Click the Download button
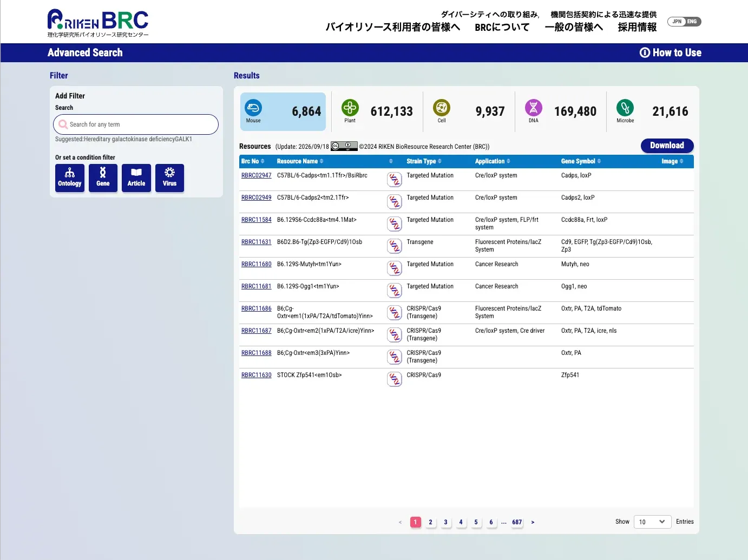748x560 pixels. (667, 146)
